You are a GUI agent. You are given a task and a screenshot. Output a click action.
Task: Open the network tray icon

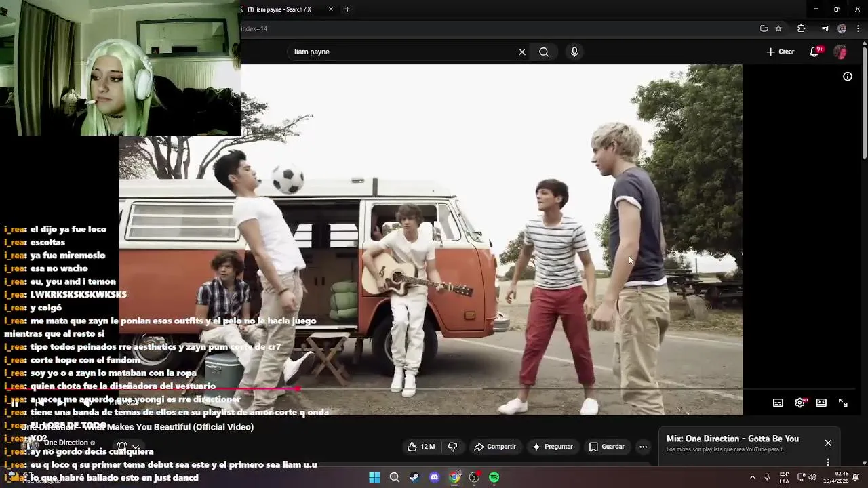(801, 477)
